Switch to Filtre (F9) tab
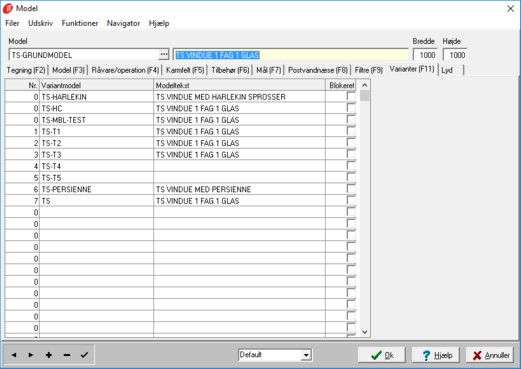This screenshot has height=369, width=521. tap(368, 70)
